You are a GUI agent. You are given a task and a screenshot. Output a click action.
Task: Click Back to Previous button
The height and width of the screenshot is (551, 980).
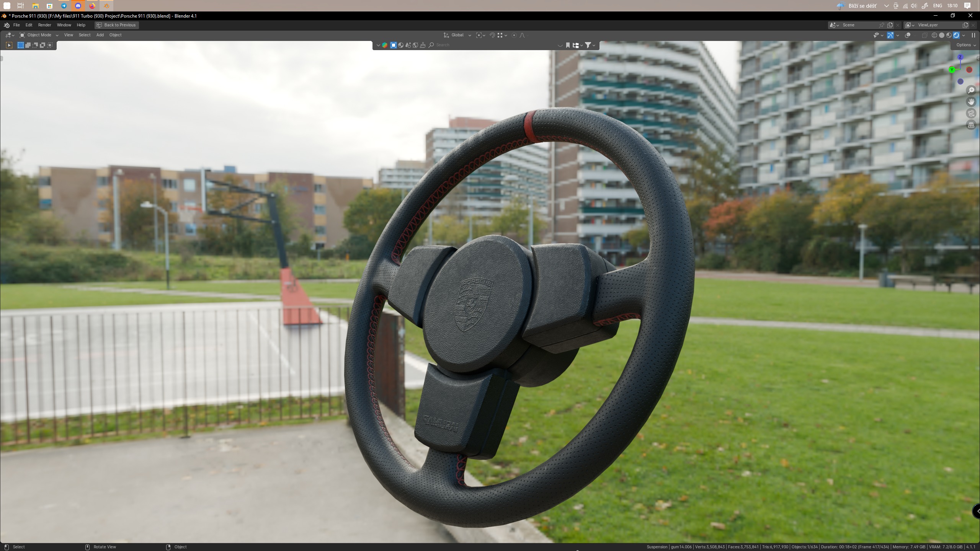click(116, 25)
